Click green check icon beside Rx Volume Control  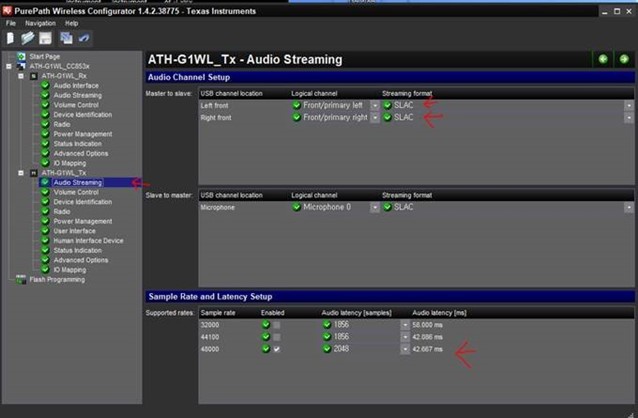pos(45,105)
